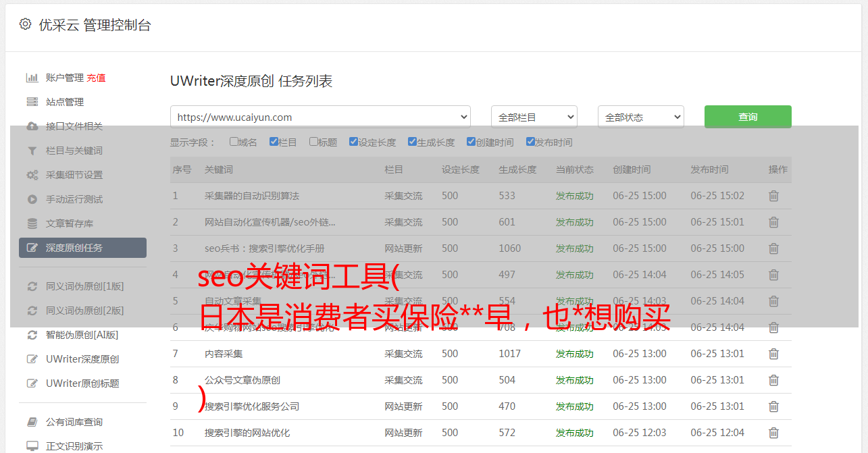This screenshot has width=868, height=453.
Task: Click keyword 采集器的自动识别算法
Action: (252, 196)
